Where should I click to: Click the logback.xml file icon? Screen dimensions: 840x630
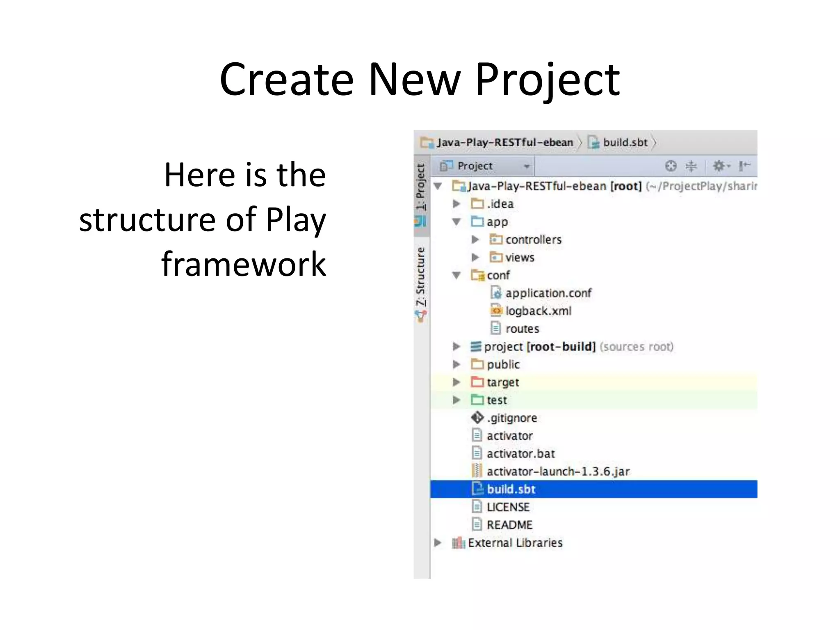point(496,310)
